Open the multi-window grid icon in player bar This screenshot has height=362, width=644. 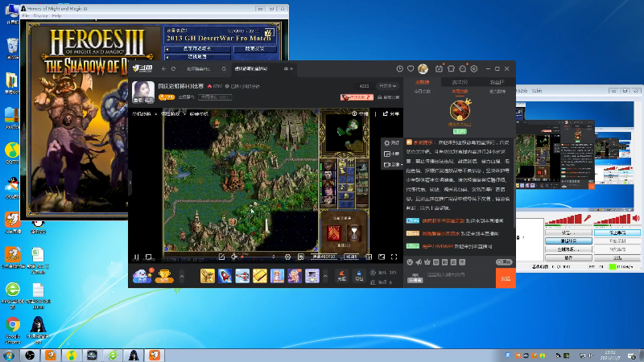[369, 257]
